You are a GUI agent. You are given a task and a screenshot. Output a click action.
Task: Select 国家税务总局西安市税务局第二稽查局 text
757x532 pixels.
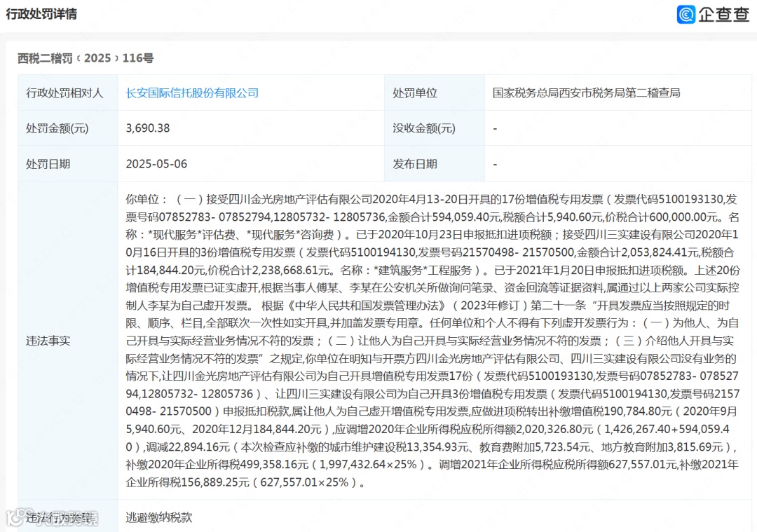(586, 93)
